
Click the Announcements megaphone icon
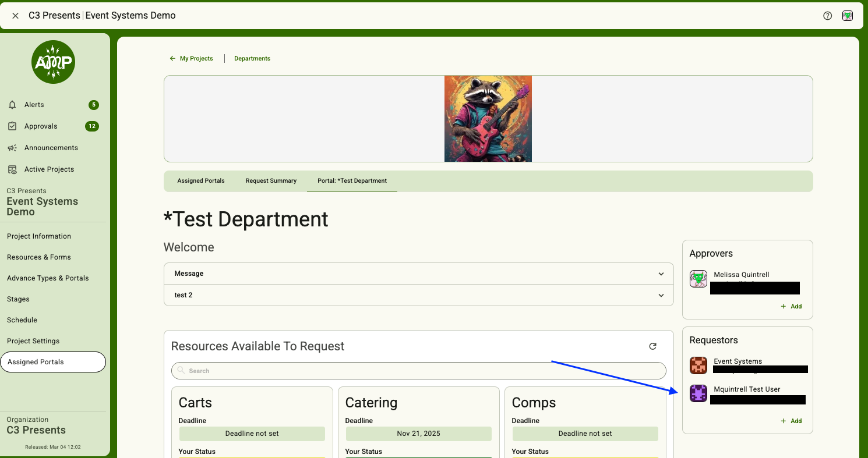coord(12,148)
